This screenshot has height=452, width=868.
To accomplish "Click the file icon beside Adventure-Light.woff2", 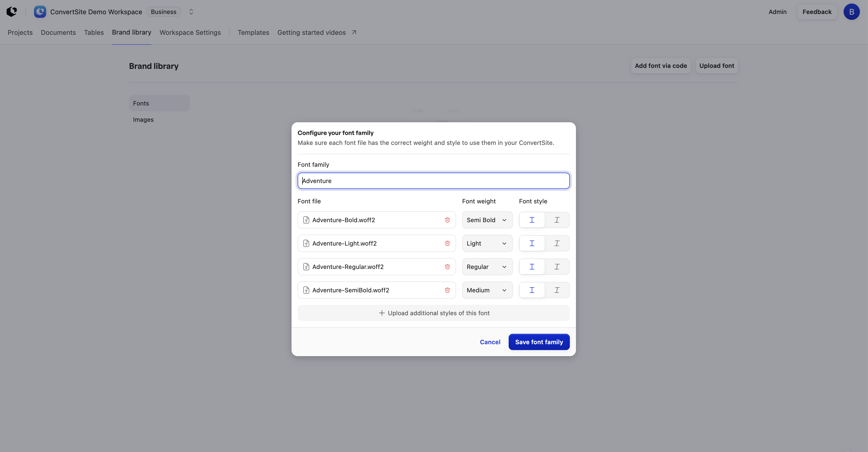I will [306, 243].
